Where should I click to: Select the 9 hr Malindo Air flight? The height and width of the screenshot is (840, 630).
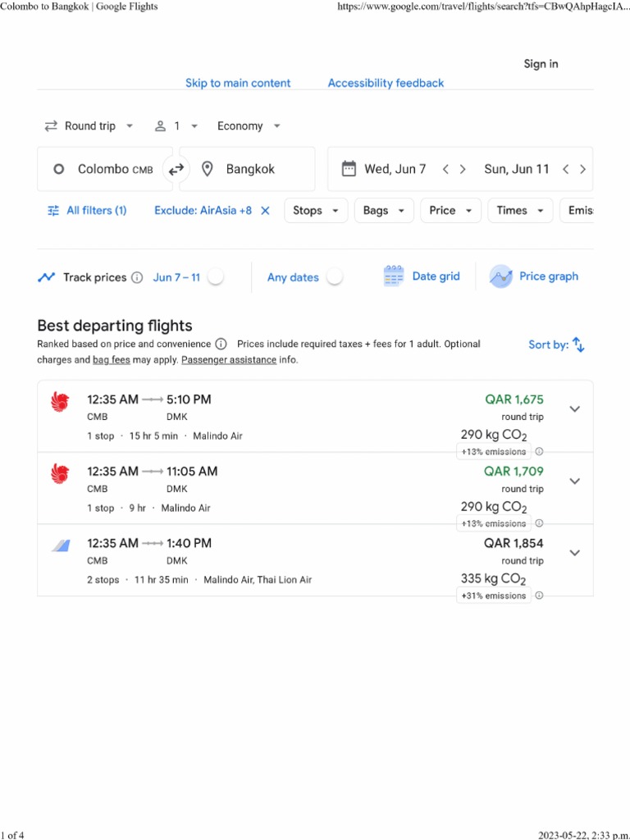tap(315, 488)
